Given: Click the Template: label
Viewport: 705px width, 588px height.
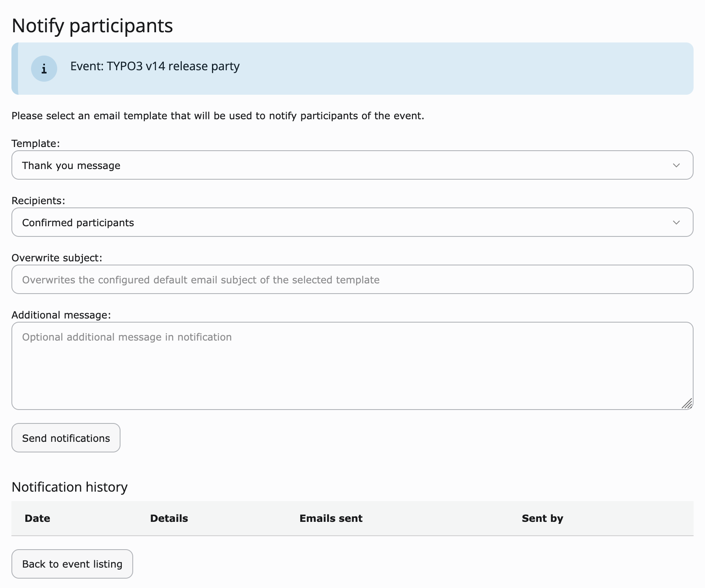Looking at the screenshot, I should [x=36, y=143].
